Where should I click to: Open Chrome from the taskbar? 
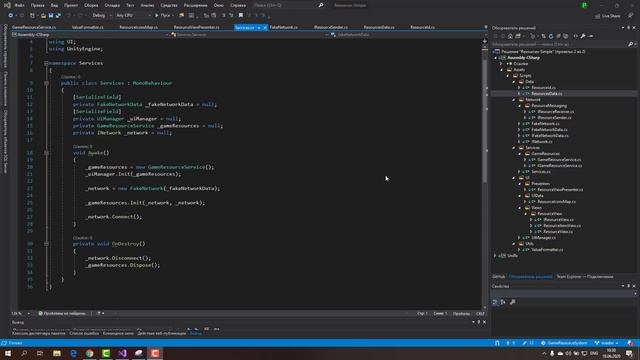(x=89, y=353)
